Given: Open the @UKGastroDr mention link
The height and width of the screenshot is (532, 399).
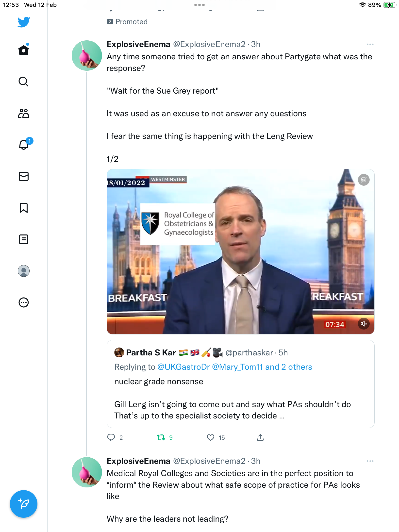Looking at the screenshot, I should tap(183, 367).
